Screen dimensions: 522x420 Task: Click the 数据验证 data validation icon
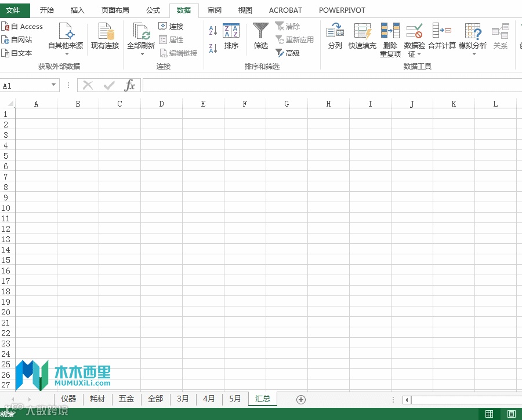pos(414,32)
